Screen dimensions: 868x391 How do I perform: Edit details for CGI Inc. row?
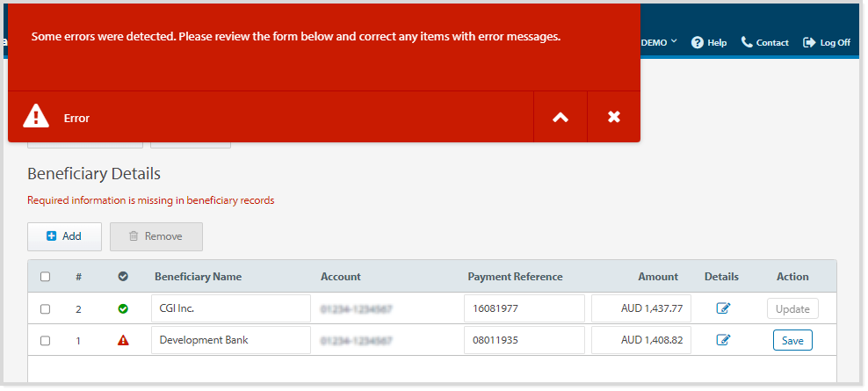[723, 308]
